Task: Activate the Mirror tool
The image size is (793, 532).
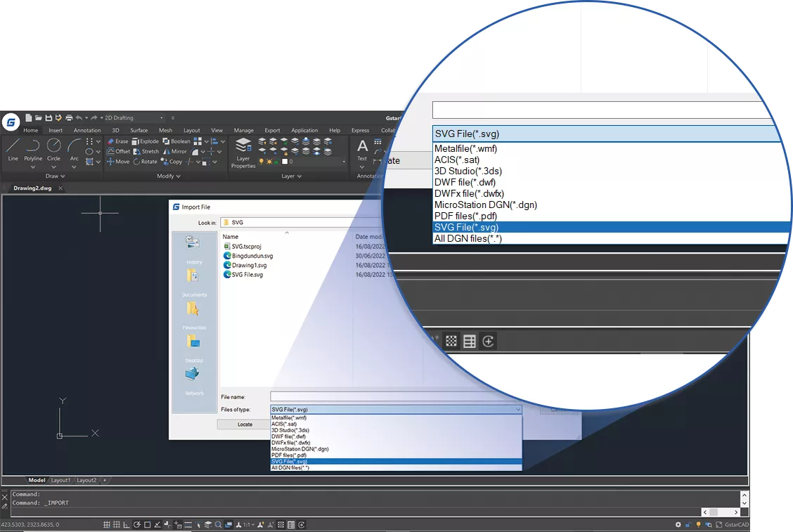Action: tap(175, 151)
